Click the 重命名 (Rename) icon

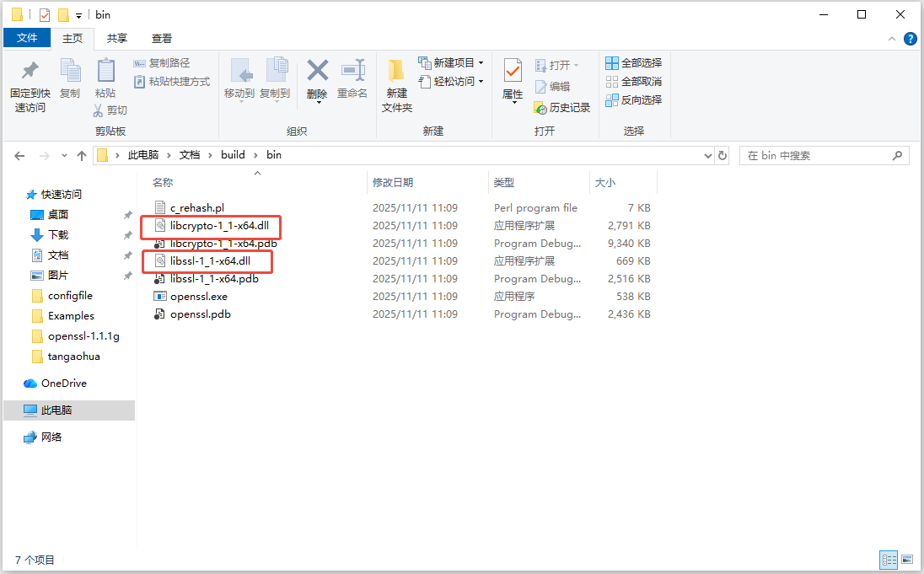click(x=352, y=76)
